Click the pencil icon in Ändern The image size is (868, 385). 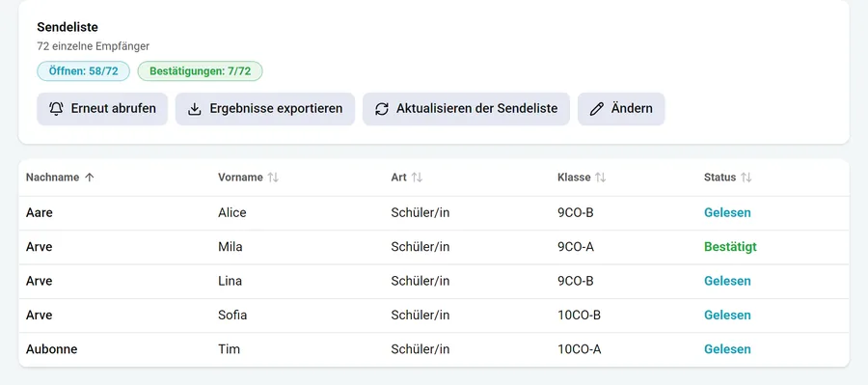[x=596, y=109]
